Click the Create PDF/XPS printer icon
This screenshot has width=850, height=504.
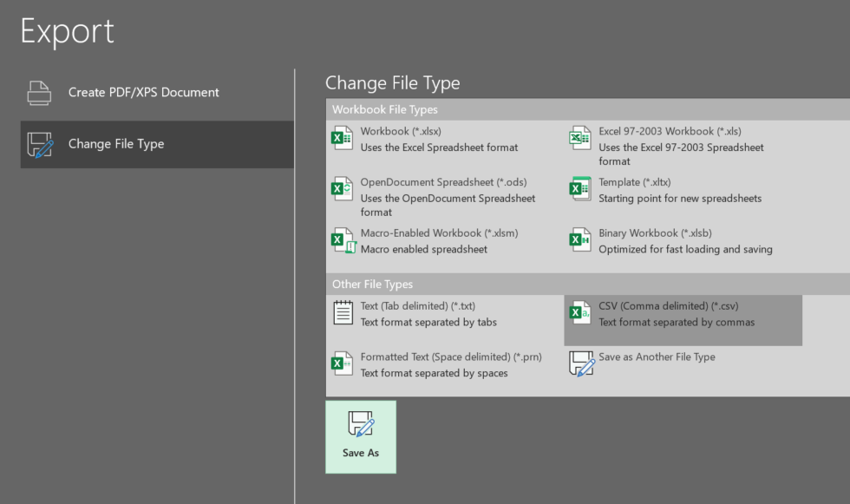[38, 92]
